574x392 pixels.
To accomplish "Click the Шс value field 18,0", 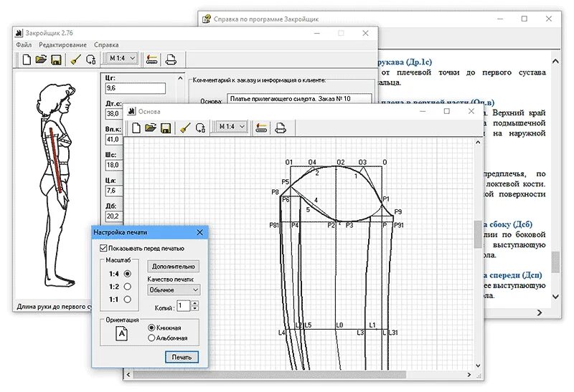I will pyautogui.click(x=113, y=165).
